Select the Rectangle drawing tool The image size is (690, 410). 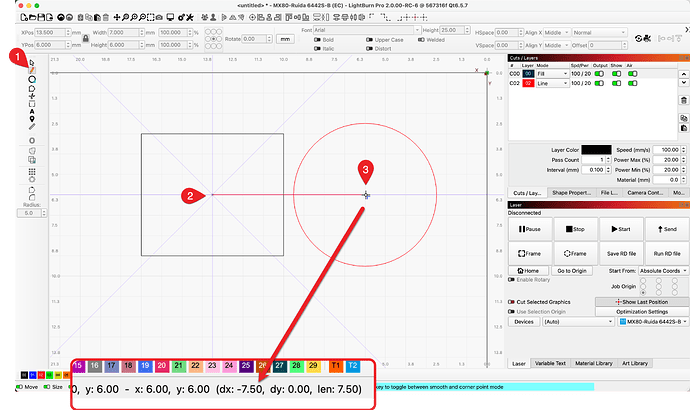tap(32, 104)
